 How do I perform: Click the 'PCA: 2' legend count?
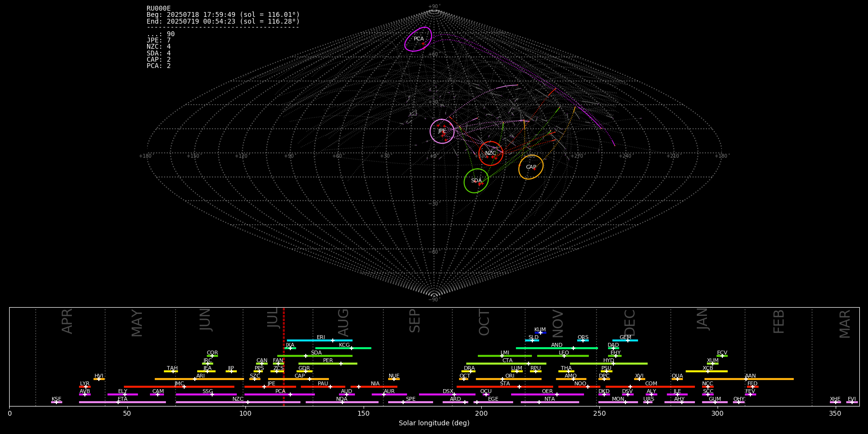(159, 66)
